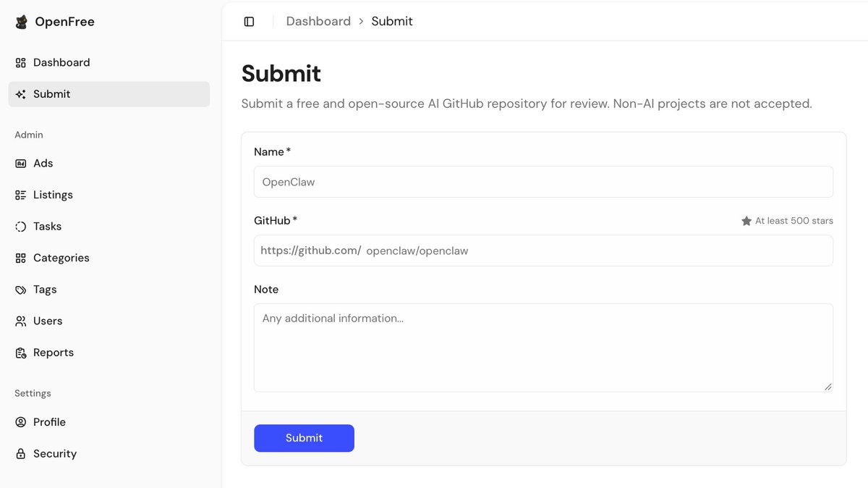This screenshot has height=488, width=868.
Task: Click the Submit sparkle icon in the sidebar
Action: 20,94
